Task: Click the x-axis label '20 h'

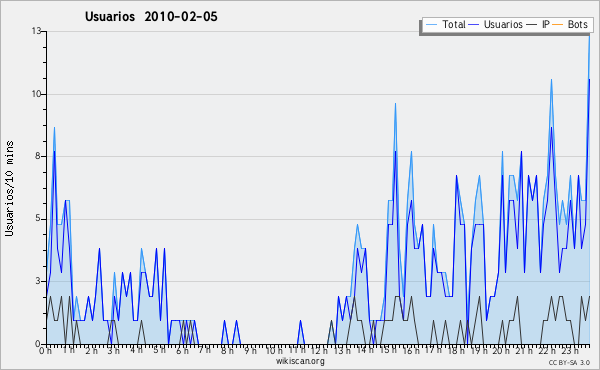Action: click(501, 350)
